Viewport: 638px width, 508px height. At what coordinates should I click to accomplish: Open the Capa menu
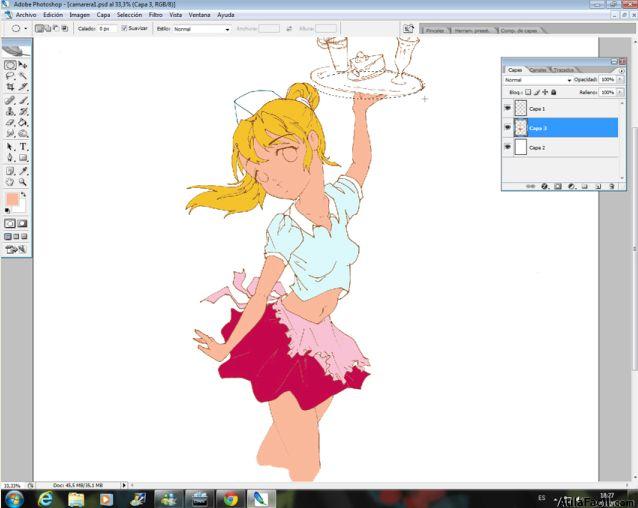[x=103, y=15]
